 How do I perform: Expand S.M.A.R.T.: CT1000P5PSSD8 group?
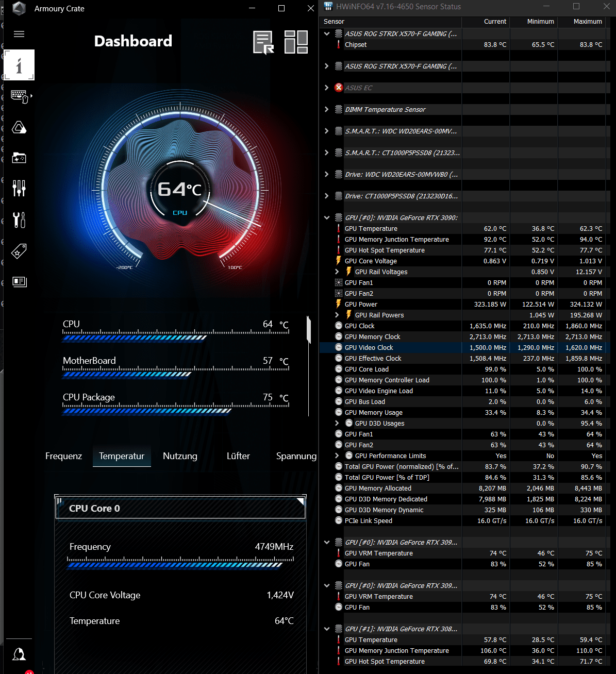327,153
